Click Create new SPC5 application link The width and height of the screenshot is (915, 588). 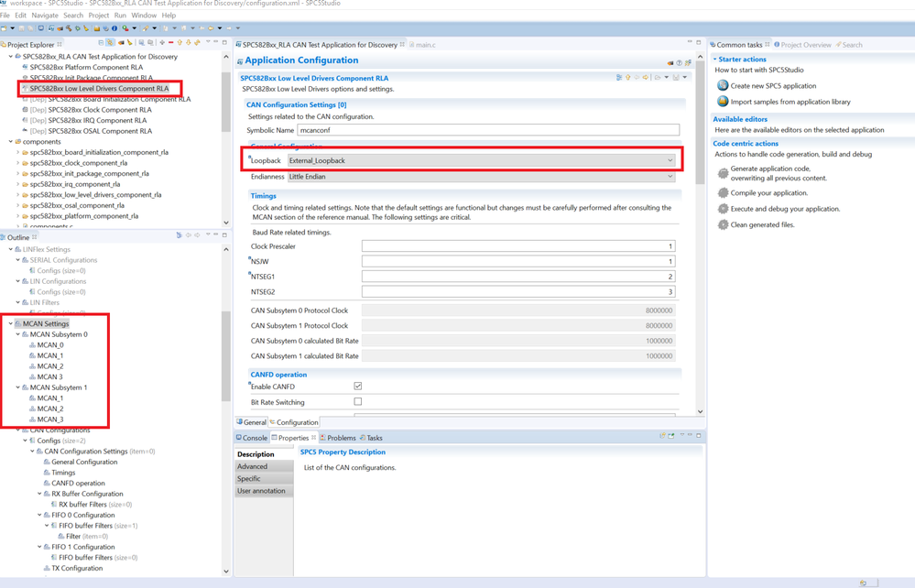click(773, 86)
